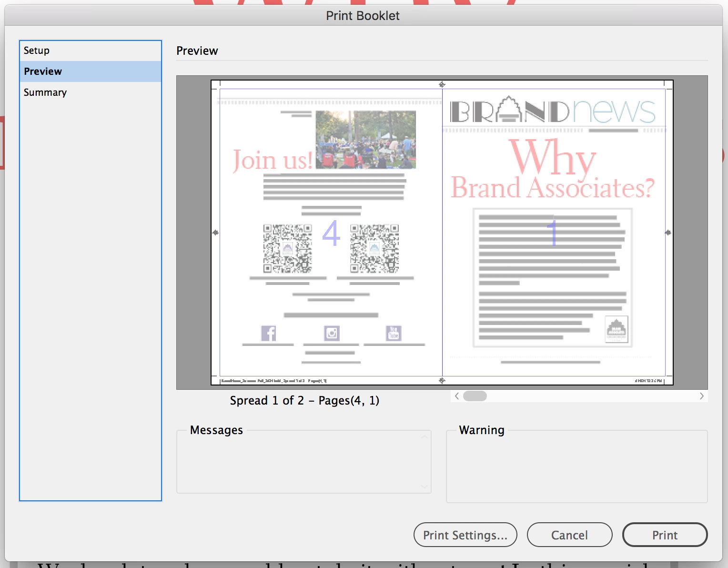Click inside the Warning box

[577, 467]
